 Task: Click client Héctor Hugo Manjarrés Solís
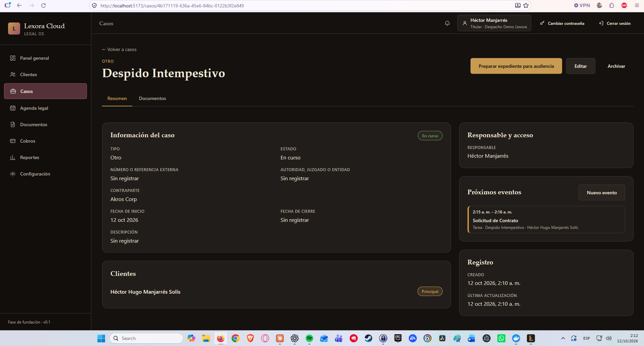tap(145, 292)
